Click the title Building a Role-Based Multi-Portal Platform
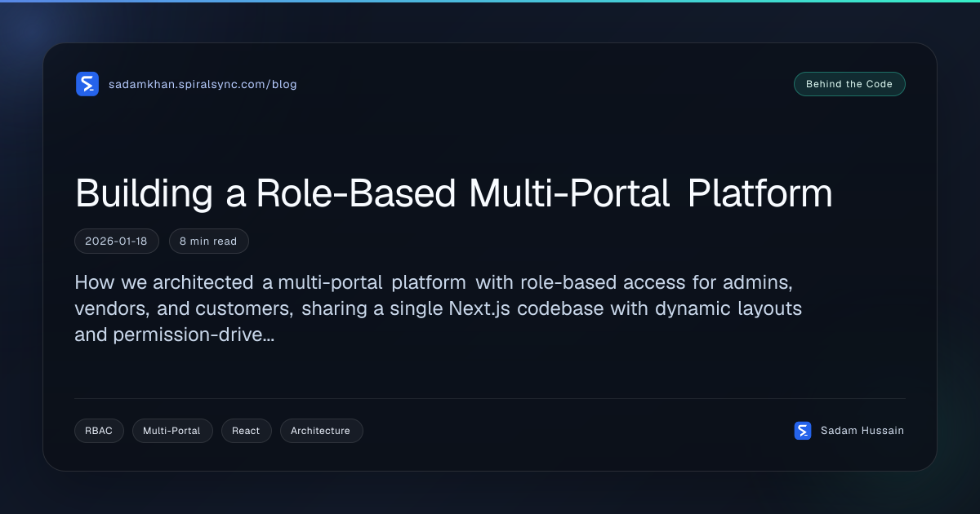Viewport: 980px width, 514px height. (454, 194)
